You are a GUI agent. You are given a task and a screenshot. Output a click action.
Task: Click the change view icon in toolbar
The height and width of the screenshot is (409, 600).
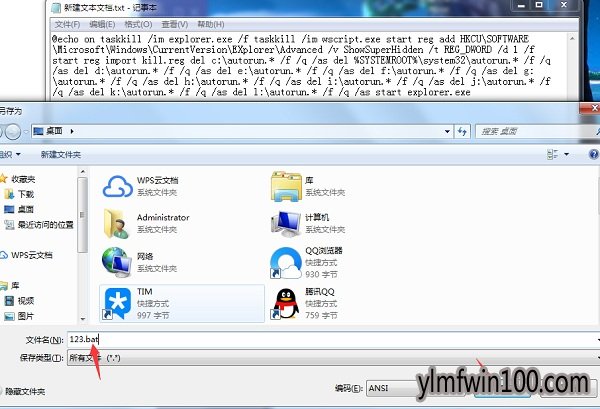[x=552, y=154]
